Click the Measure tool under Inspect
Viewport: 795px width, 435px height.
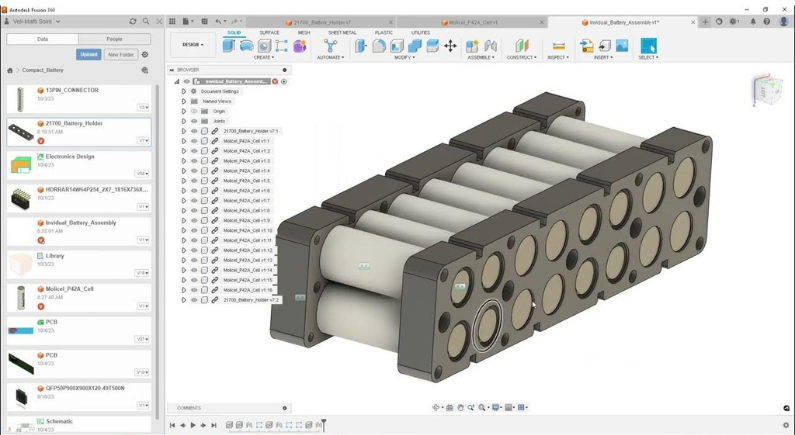(x=559, y=45)
